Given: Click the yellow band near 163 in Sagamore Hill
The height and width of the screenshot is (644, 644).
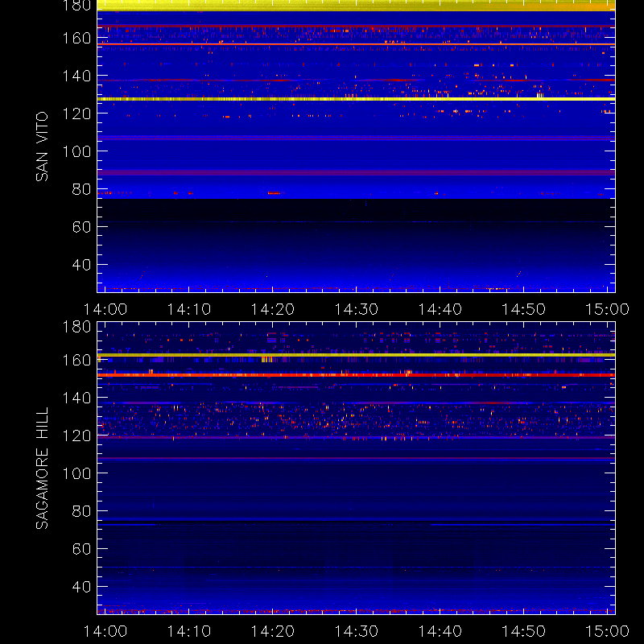Looking at the screenshot, I should click(356, 355).
